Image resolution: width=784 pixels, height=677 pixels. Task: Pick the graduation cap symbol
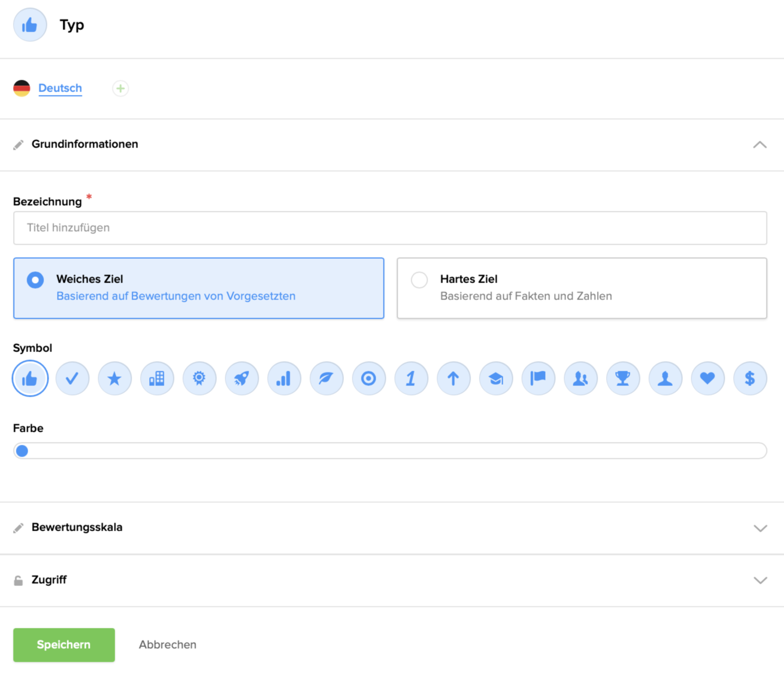tap(496, 378)
